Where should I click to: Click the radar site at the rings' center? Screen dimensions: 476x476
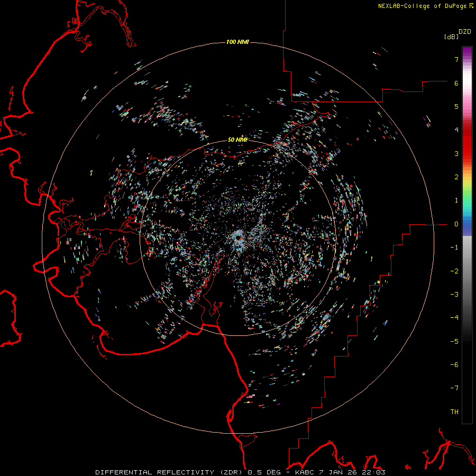click(239, 237)
